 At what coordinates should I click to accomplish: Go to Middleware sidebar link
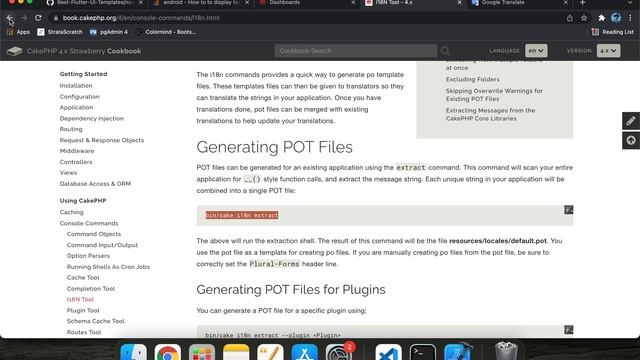[77, 151]
